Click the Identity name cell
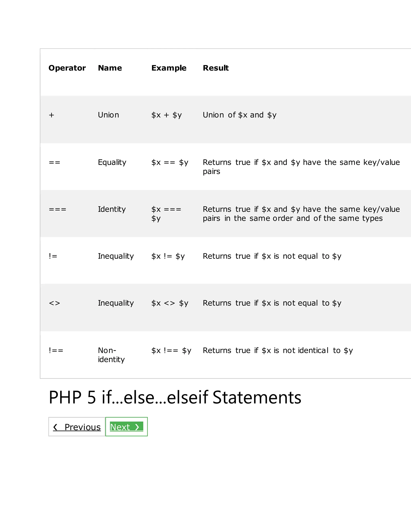 112,209
